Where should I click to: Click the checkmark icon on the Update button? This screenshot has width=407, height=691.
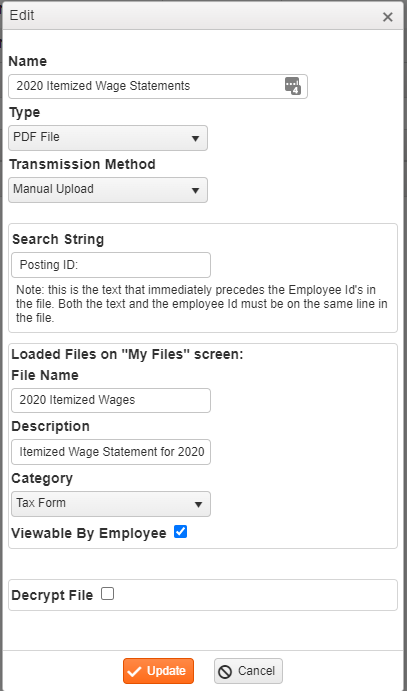134,671
